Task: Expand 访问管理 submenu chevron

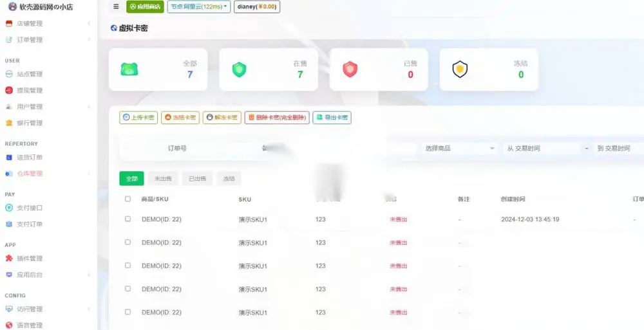Action: [89, 309]
